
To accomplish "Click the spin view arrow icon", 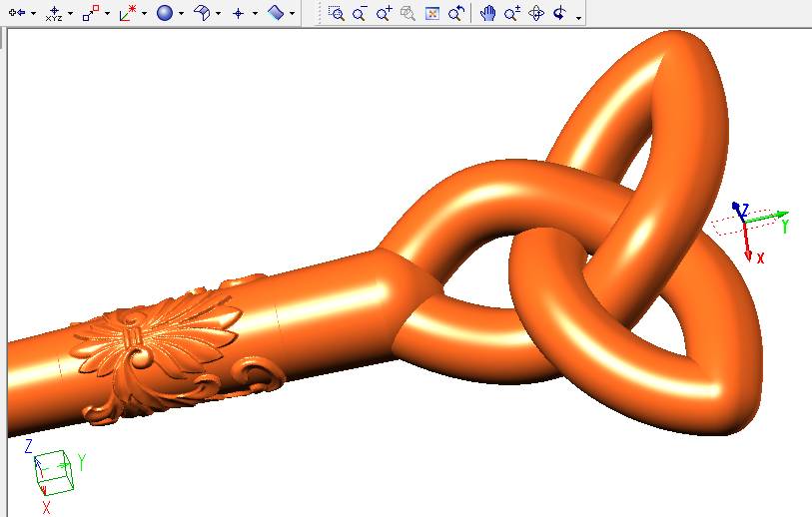I will coord(559,13).
